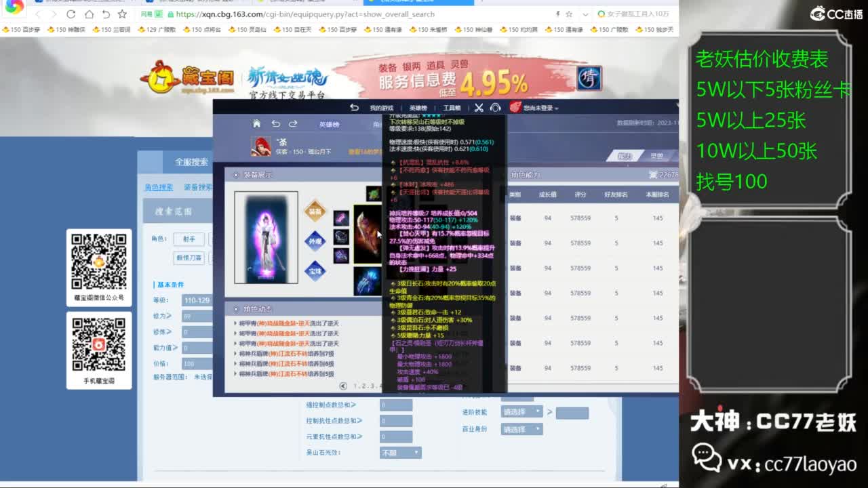868x488 pixels.
Task: Click the 成长值 column header
Action: tap(547, 195)
